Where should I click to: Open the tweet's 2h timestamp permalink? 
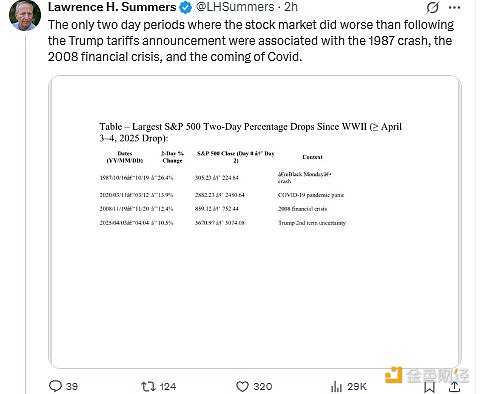coord(291,7)
